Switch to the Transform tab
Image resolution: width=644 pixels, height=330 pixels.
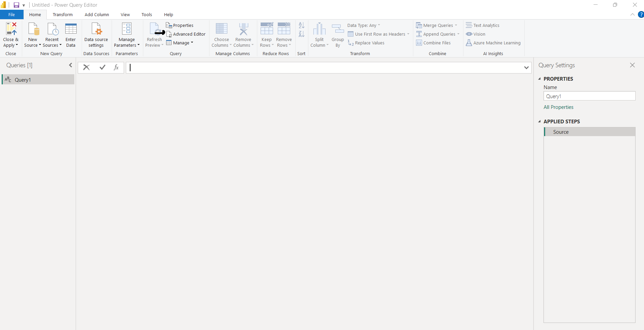tap(63, 14)
